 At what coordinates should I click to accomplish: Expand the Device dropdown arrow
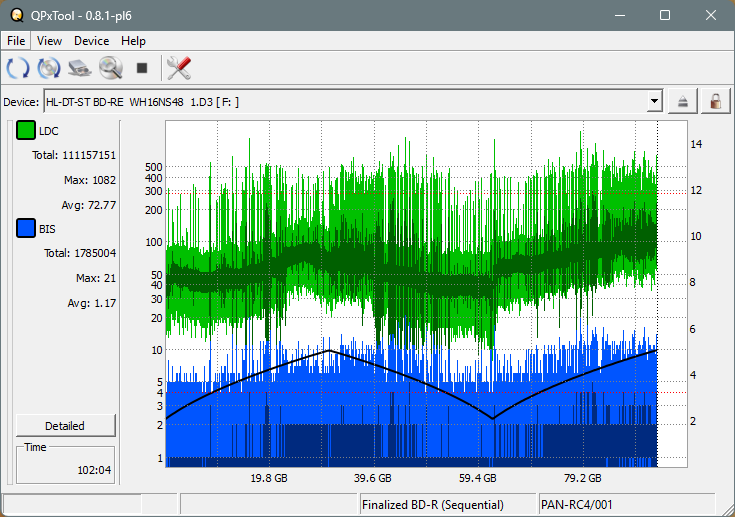click(654, 101)
